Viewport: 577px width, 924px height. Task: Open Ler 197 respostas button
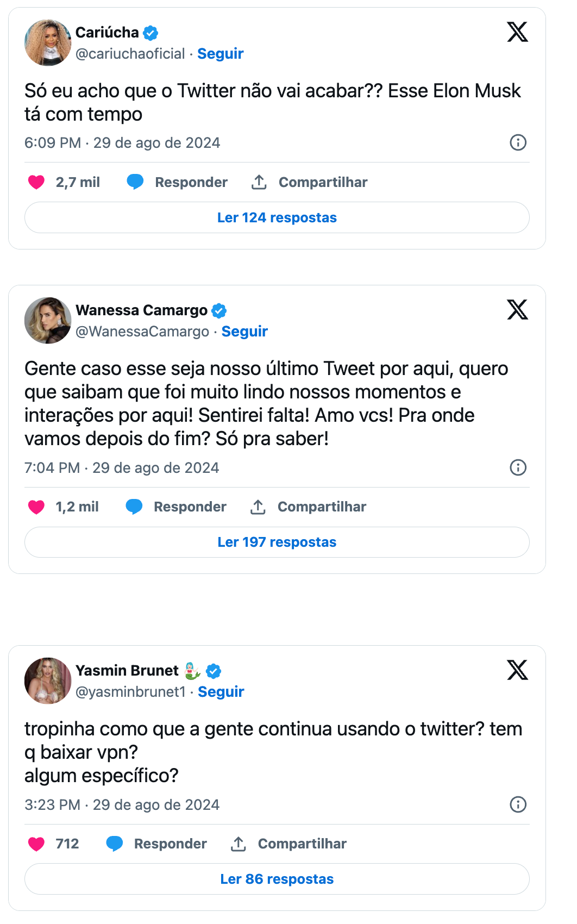(x=277, y=542)
